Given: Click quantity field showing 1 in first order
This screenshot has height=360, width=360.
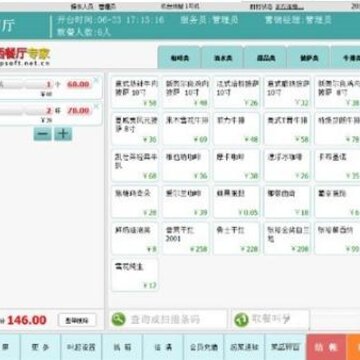Looking at the screenshot, I should pyautogui.click(x=39, y=85).
